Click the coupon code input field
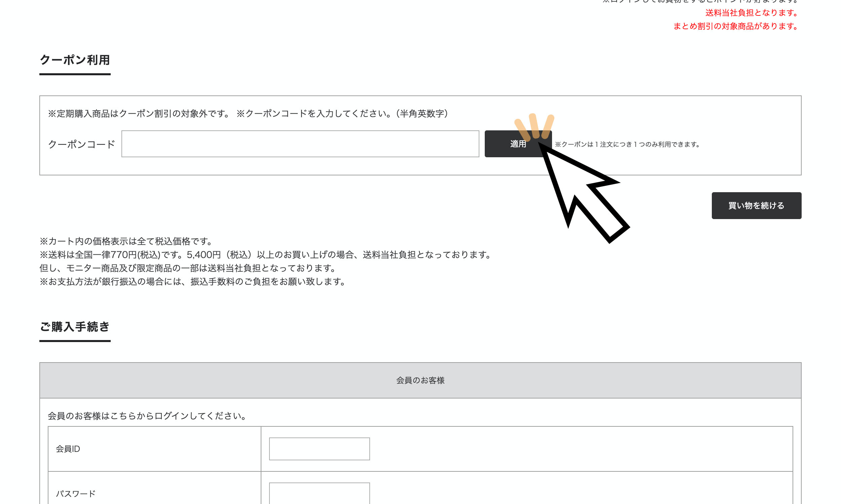 (300, 144)
